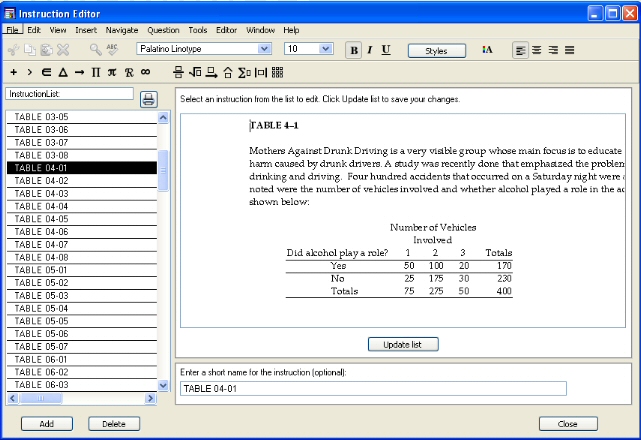Toggle Italic formatting
The height and width of the screenshot is (440, 641).
(370, 50)
